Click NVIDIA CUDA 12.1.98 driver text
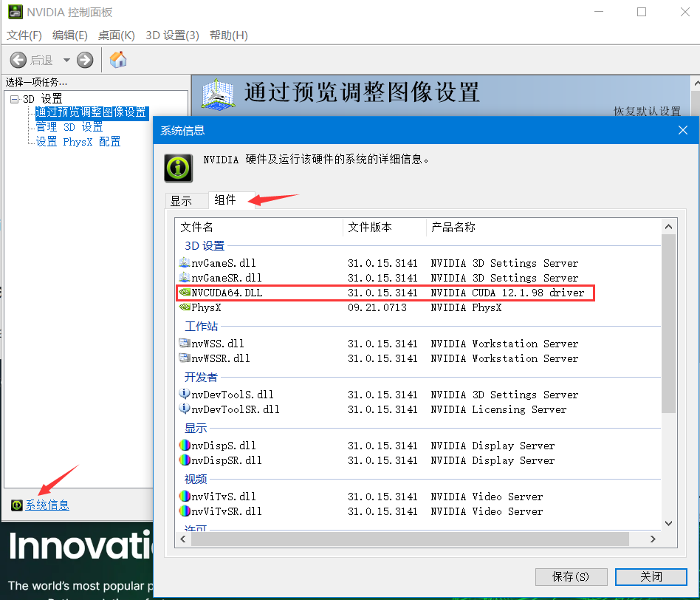This screenshot has height=600, width=700. (507, 293)
